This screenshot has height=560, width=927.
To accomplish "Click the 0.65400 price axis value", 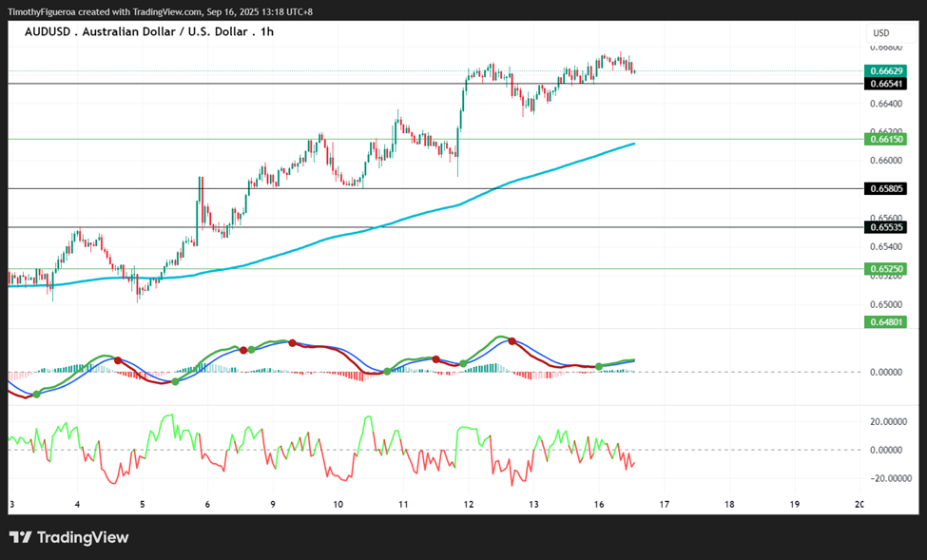I will 886,247.
